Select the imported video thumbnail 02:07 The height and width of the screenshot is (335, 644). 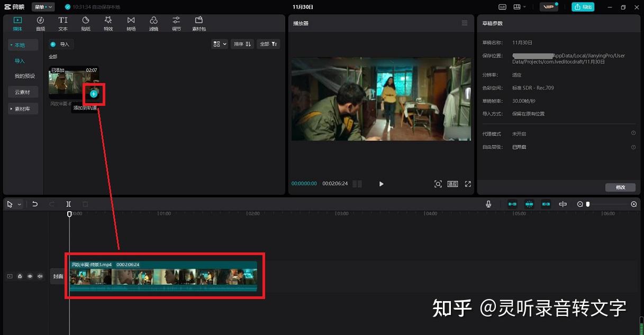click(x=74, y=83)
